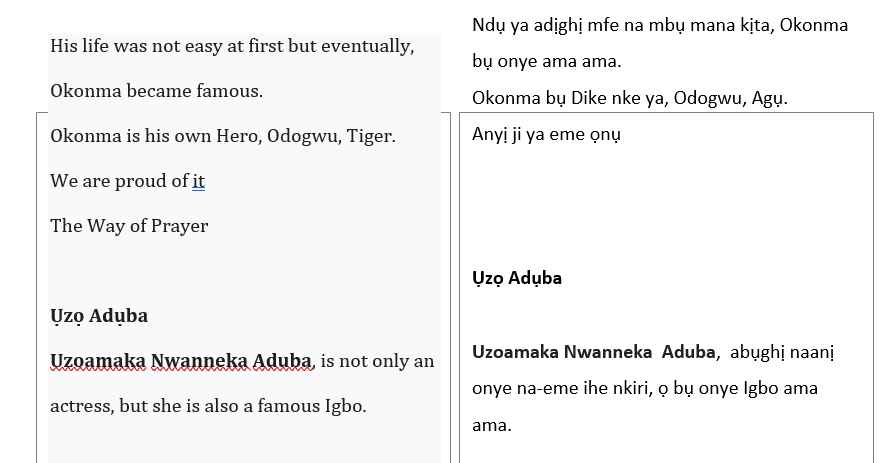Click "onye na-eme ihe nkiri" line
The width and height of the screenshot is (896, 463).
645,389
